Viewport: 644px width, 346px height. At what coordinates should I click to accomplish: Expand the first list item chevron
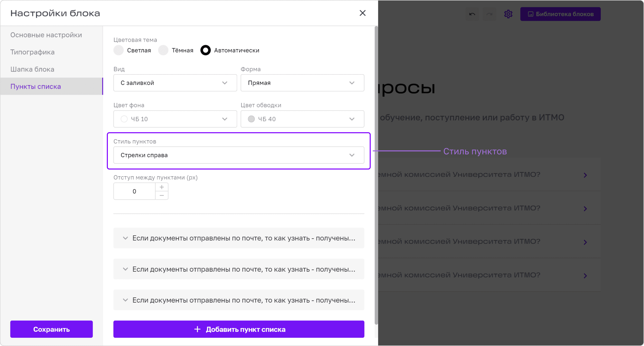point(125,238)
